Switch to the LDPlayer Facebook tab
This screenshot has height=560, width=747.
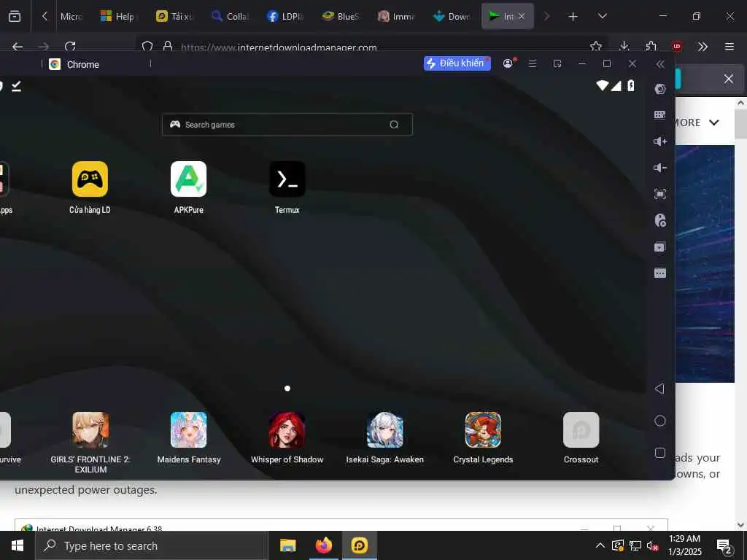pos(285,16)
